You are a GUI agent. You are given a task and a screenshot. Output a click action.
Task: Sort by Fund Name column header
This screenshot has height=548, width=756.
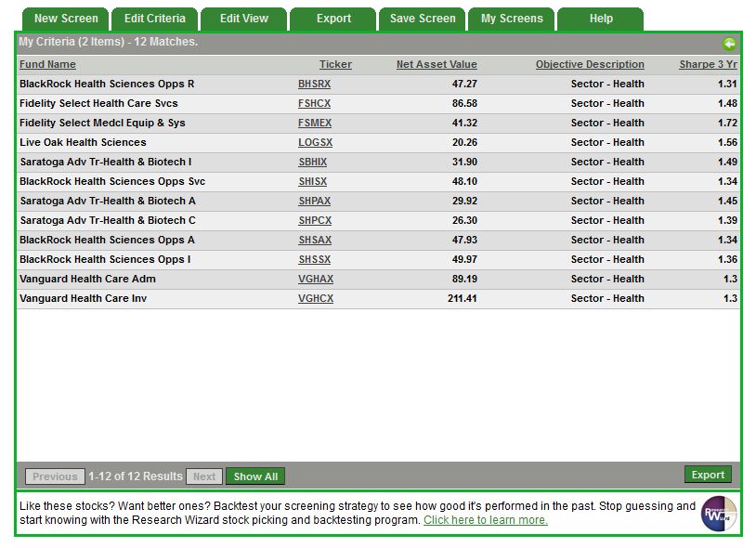47,65
